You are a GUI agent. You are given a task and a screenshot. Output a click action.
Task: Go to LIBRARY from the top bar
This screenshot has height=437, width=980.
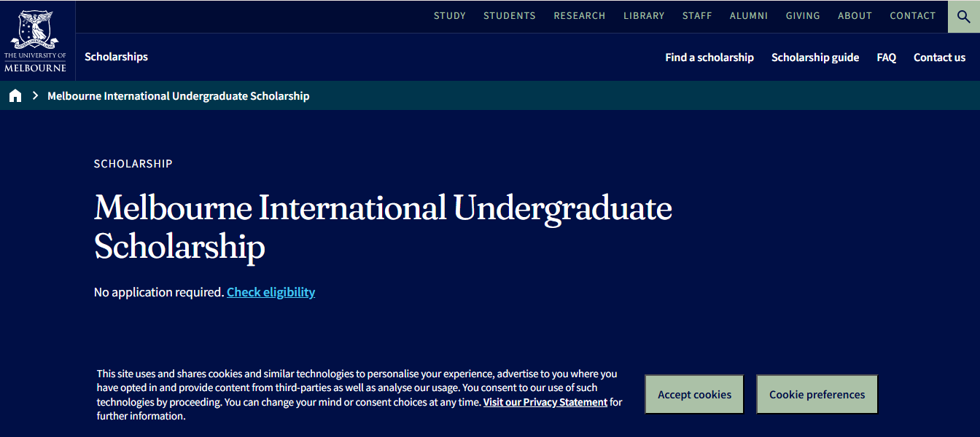point(644,15)
